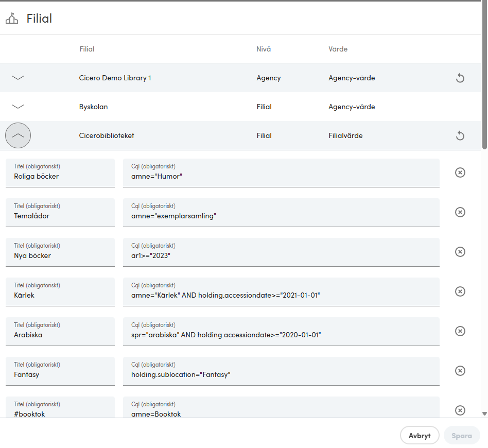Image resolution: width=488 pixels, height=448 pixels.
Task: Expand the Cicero Demo Library 1 row
Action: click(x=18, y=78)
